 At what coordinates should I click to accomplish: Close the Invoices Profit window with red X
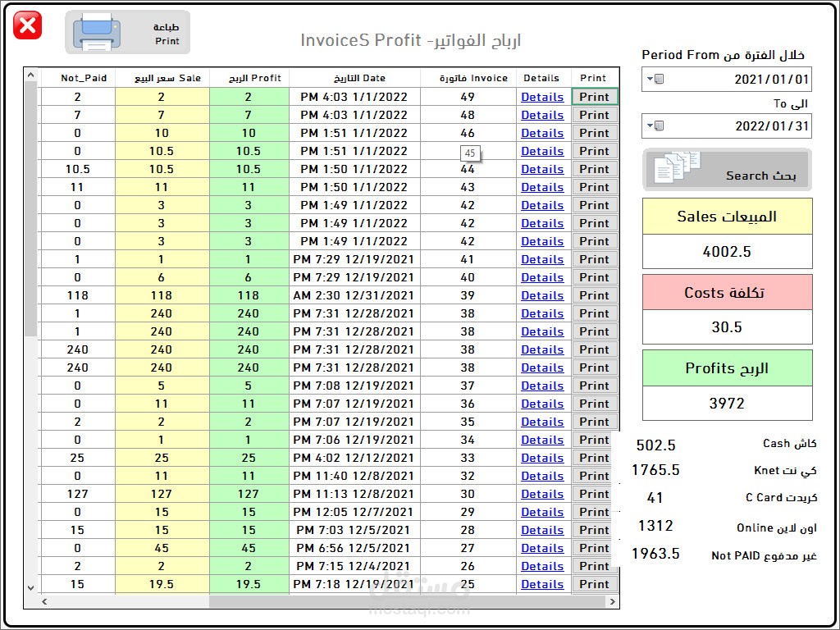tap(27, 25)
